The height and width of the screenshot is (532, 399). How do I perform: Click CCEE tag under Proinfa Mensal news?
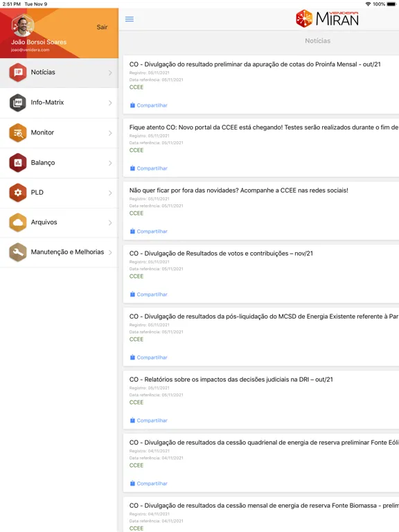coord(136,87)
